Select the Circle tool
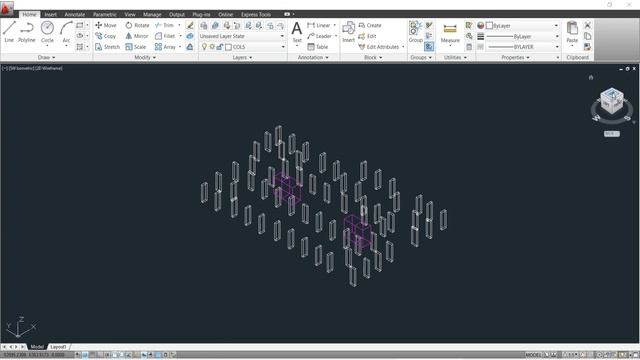Viewport: 640px width, 360px height. point(47,32)
